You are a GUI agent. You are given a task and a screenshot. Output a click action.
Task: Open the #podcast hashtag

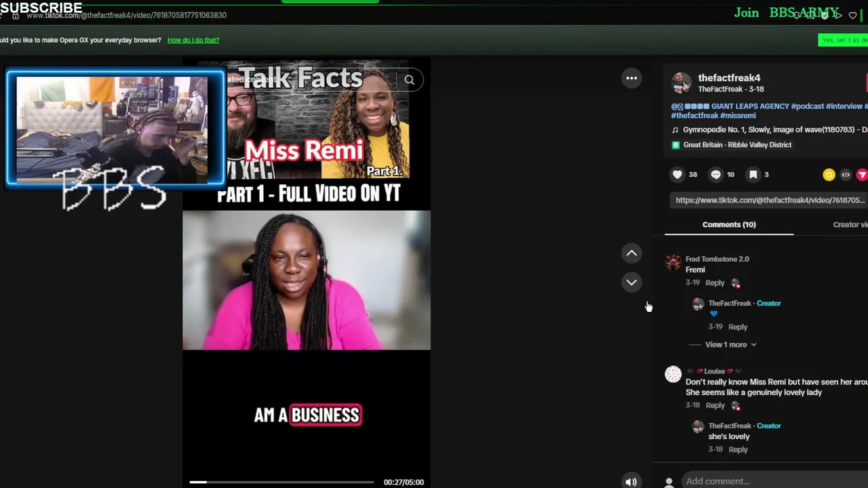click(807, 106)
